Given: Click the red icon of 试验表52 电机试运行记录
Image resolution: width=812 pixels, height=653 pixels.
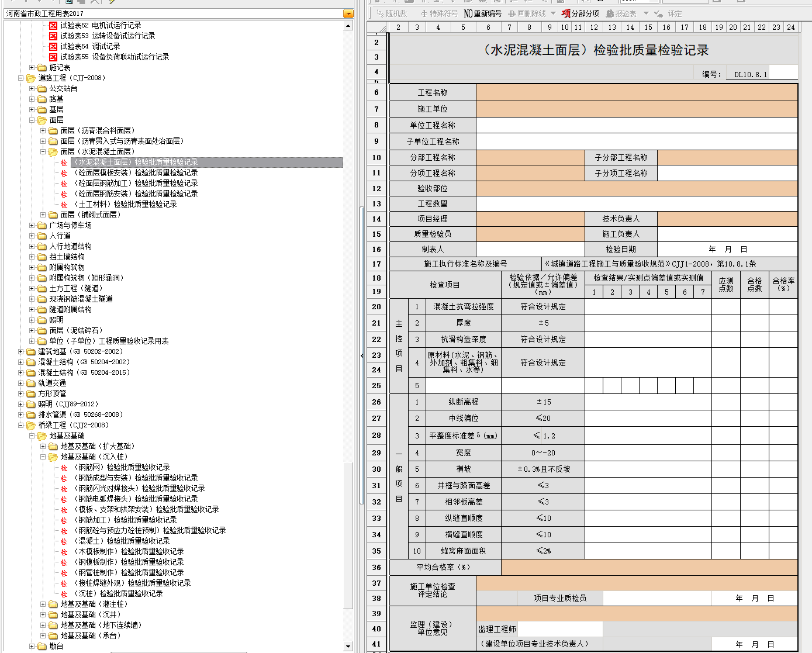Looking at the screenshot, I should click(53, 25).
